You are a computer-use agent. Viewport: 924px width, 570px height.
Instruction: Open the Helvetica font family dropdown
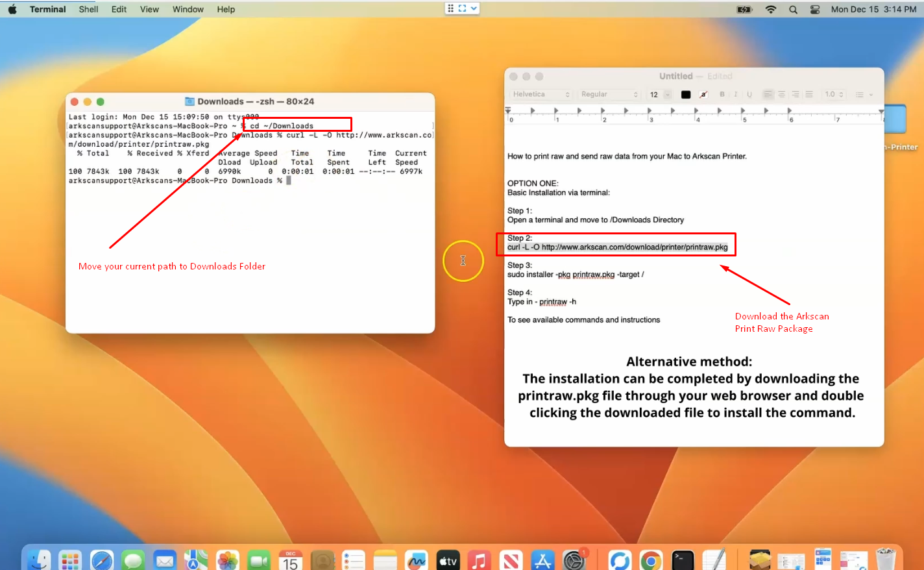pyautogui.click(x=541, y=94)
